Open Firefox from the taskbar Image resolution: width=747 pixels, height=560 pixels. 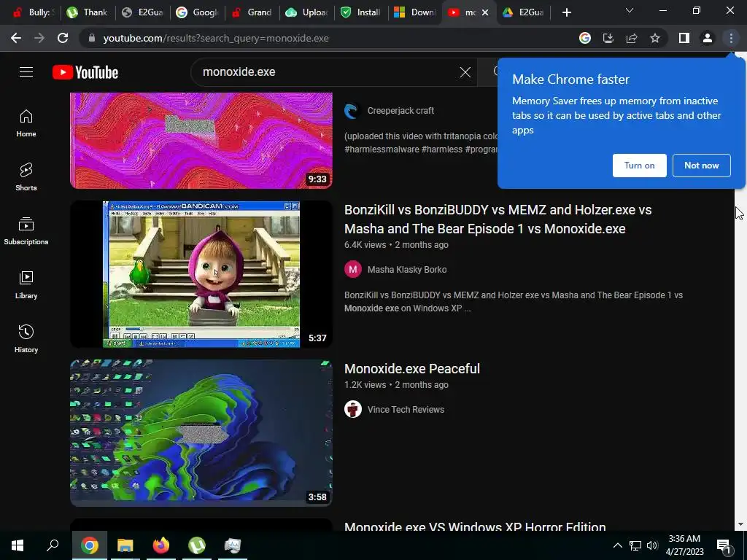[161, 545]
